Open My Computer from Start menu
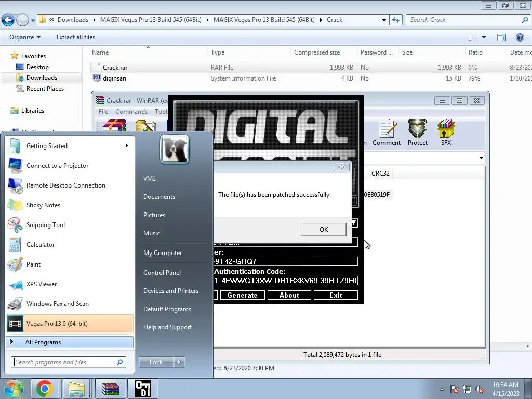The height and width of the screenshot is (399, 532). point(163,253)
